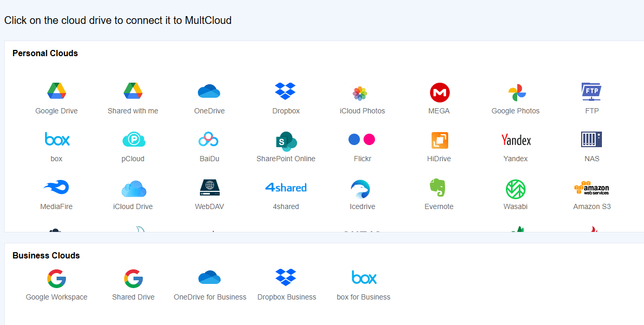Image resolution: width=644 pixels, height=325 pixels.
Task: Click the "OneDrive for Business" label
Action: (x=210, y=297)
